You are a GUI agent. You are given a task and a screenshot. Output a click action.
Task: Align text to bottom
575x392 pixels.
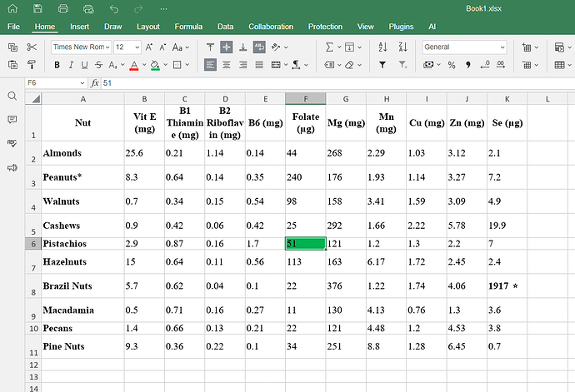point(242,47)
